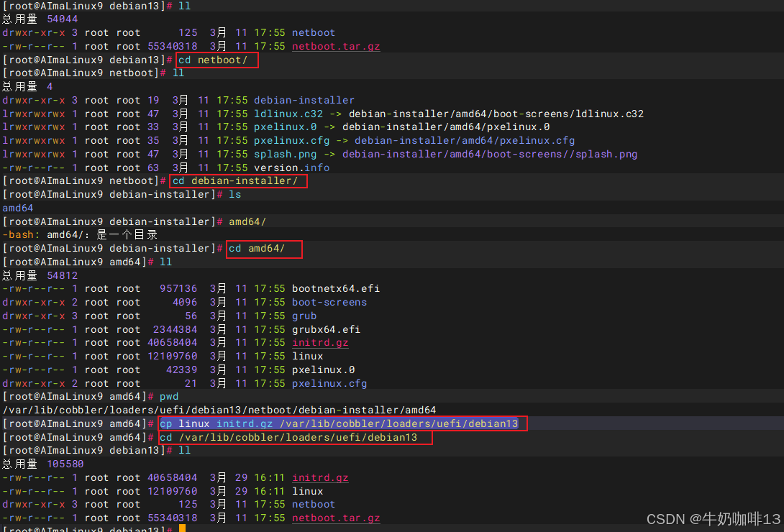
Task: Click the '总用量 105580' total line
Action: (43, 464)
